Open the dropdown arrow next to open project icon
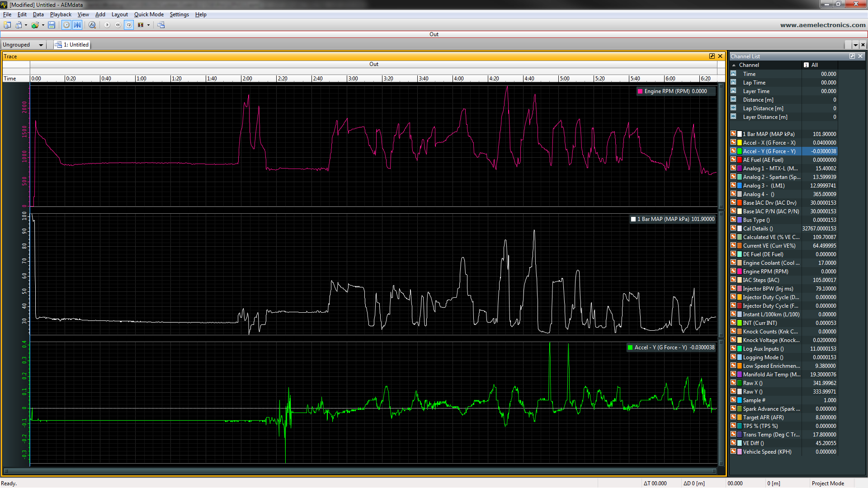This screenshot has height=488, width=868. (x=26, y=25)
